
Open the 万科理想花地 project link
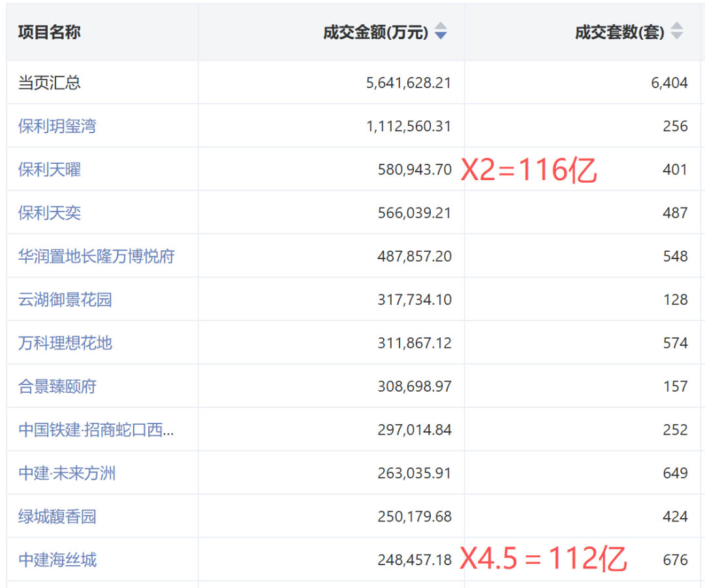pos(65,343)
